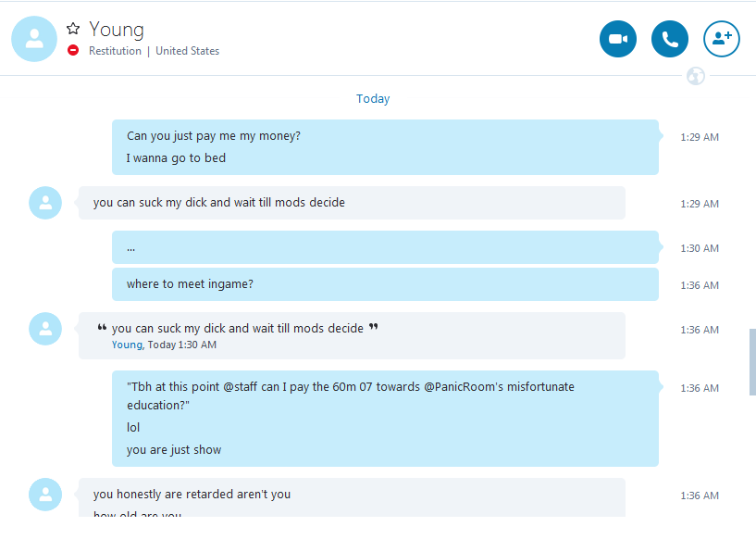756x552 pixels.
Task: Click the "you are just show" message line
Action: point(174,450)
